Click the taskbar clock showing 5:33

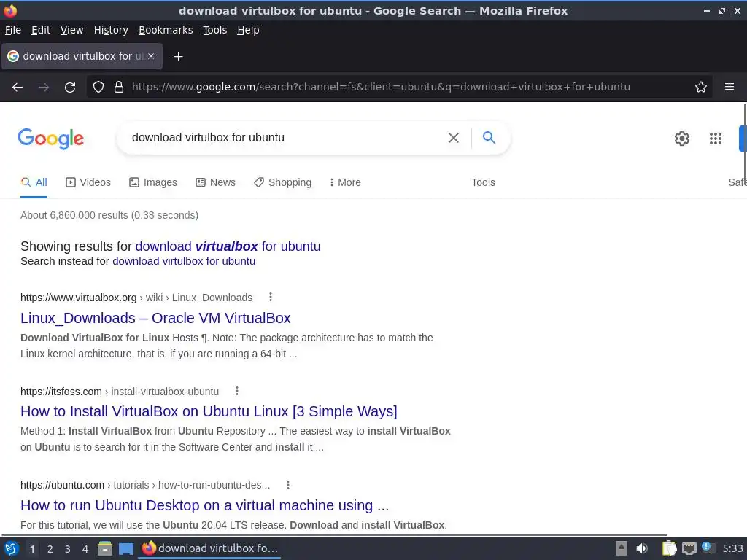tap(732, 548)
